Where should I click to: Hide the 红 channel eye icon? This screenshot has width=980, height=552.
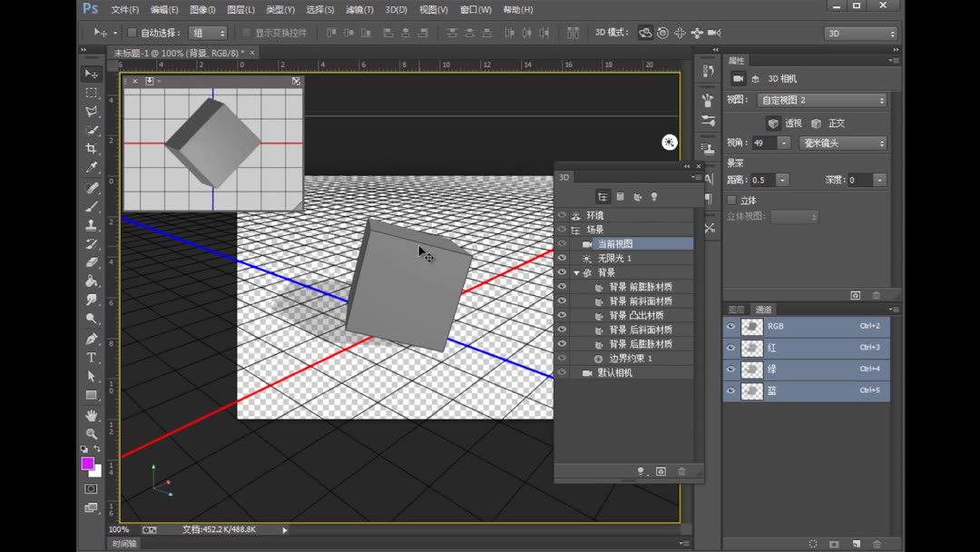(x=730, y=348)
